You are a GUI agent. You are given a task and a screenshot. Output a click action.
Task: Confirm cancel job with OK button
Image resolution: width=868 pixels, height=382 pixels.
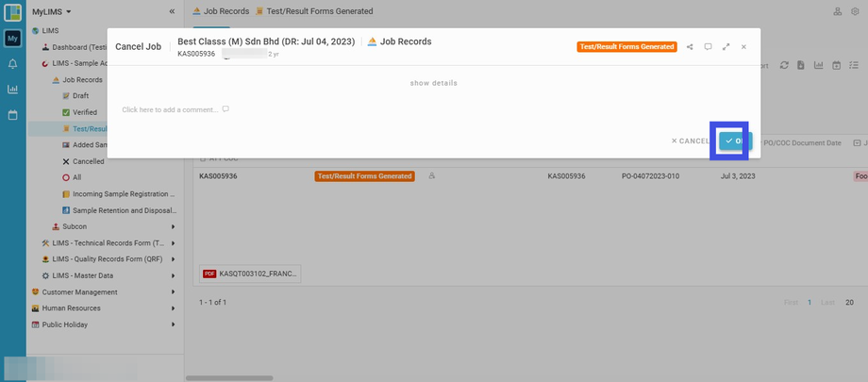click(x=735, y=141)
